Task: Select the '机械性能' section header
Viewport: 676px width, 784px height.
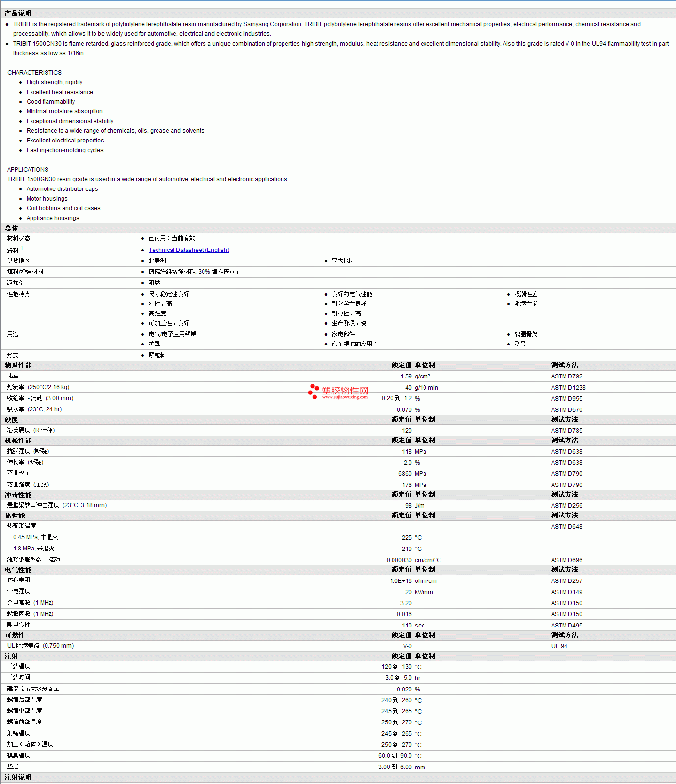Action: pos(18,441)
